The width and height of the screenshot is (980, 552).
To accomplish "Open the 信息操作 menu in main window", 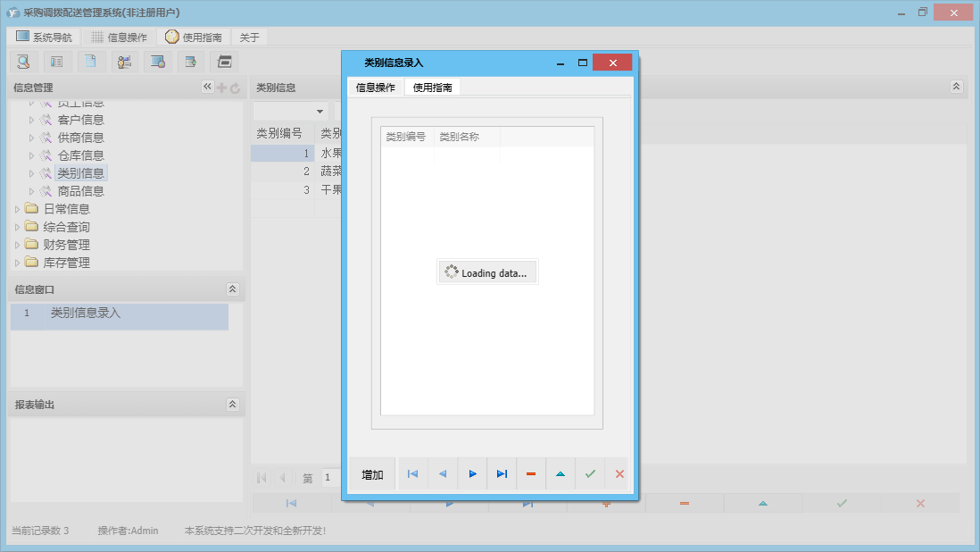I will pos(120,37).
